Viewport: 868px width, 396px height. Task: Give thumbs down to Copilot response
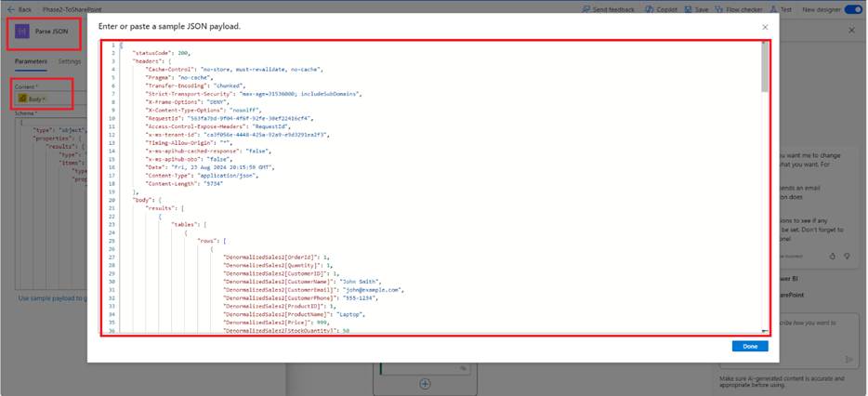(847, 256)
